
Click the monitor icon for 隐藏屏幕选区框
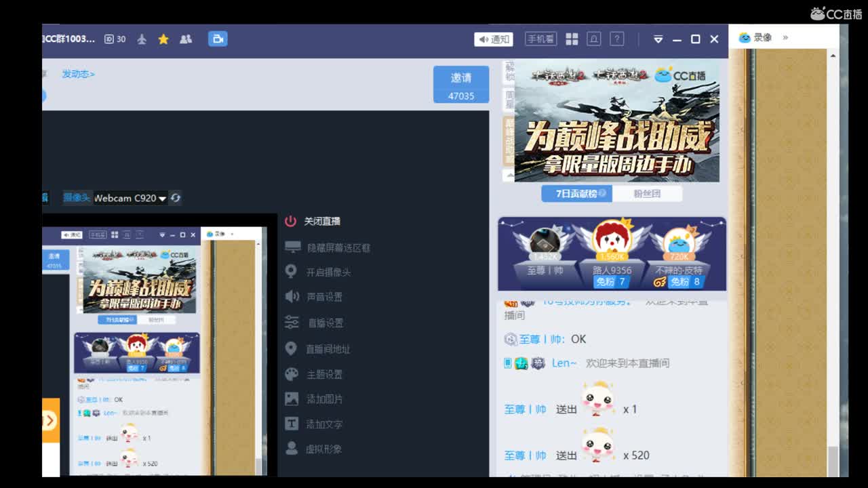tap(292, 247)
